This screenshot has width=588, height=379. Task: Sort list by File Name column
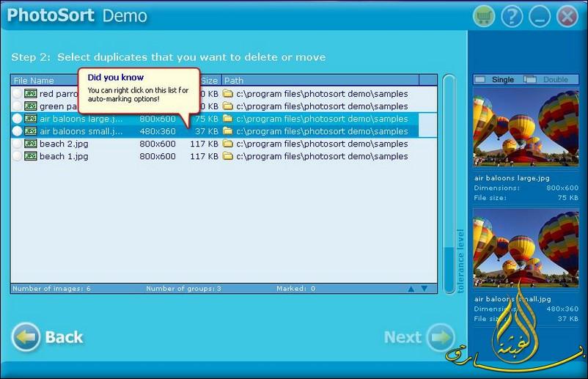click(x=45, y=80)
